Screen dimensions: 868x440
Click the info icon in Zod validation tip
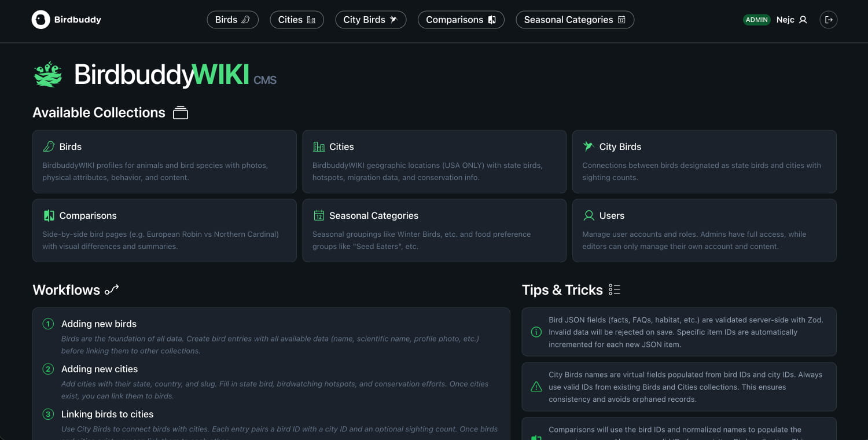click(x=536, y=332)
